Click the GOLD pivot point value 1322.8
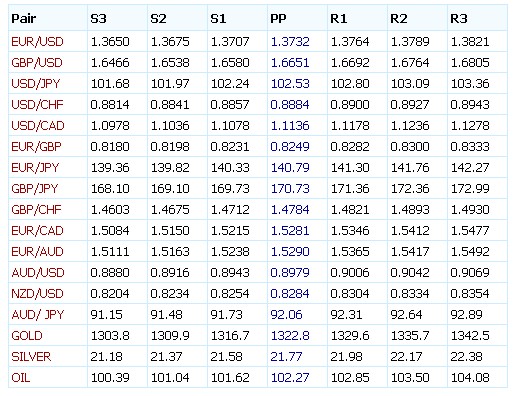516x396 pixels. coord(290,335)
